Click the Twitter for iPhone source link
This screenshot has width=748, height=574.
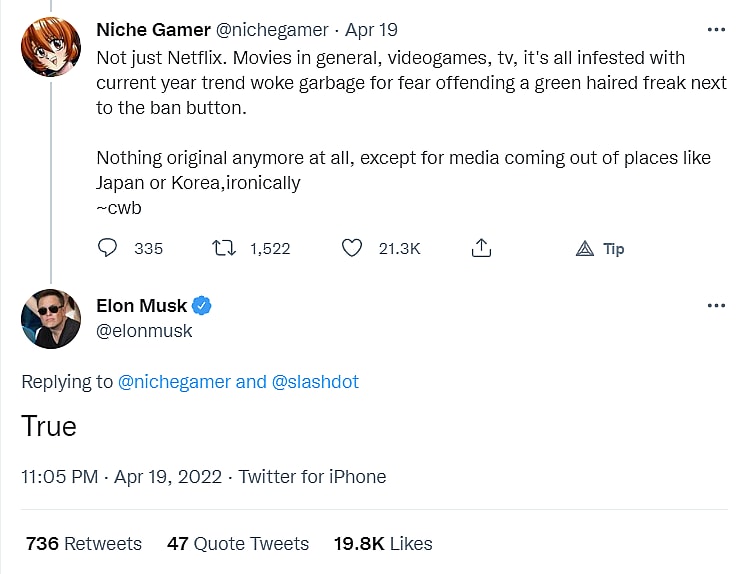(312, 477)
